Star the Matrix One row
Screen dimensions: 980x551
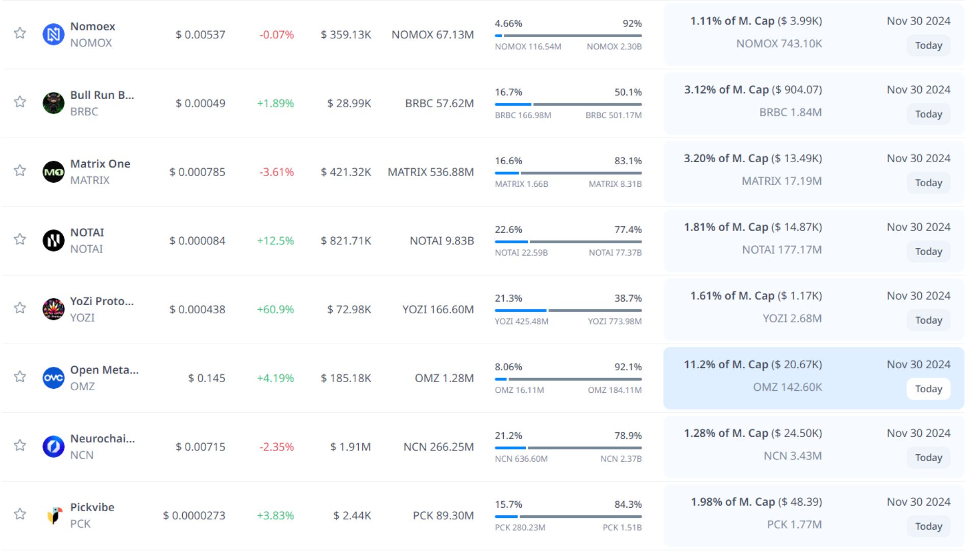pyautogui.click(x=20, y=170)
